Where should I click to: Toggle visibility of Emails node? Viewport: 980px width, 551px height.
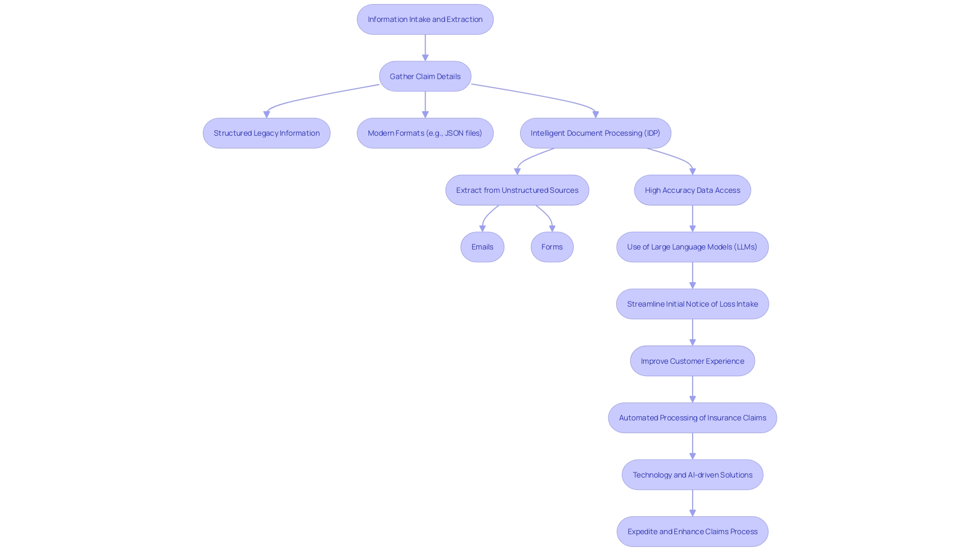click(x=482, y=246)
